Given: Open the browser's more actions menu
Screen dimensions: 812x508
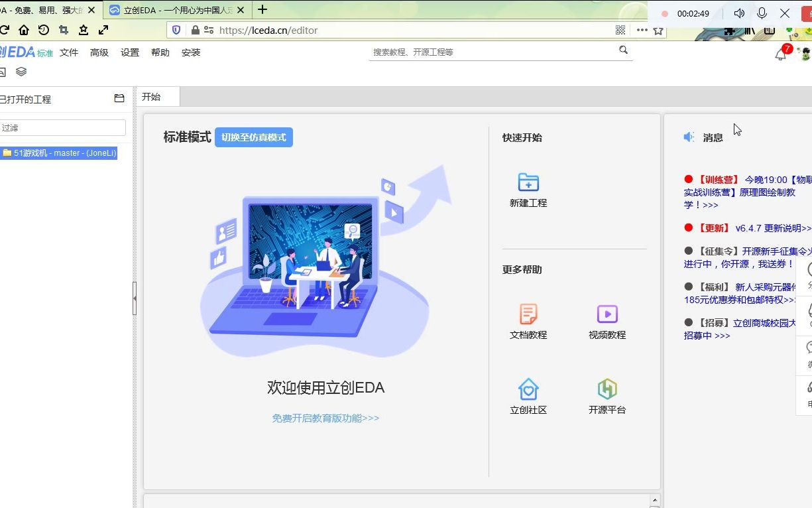Looking at the screenshot, I should 641,30.
